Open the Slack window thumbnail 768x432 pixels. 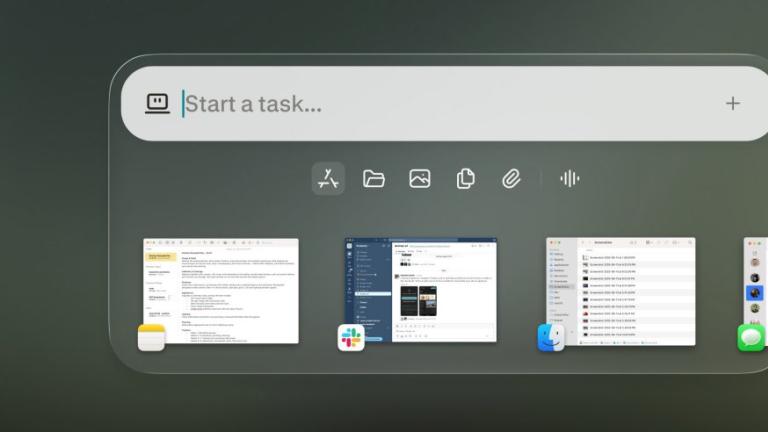pos(421,290)
